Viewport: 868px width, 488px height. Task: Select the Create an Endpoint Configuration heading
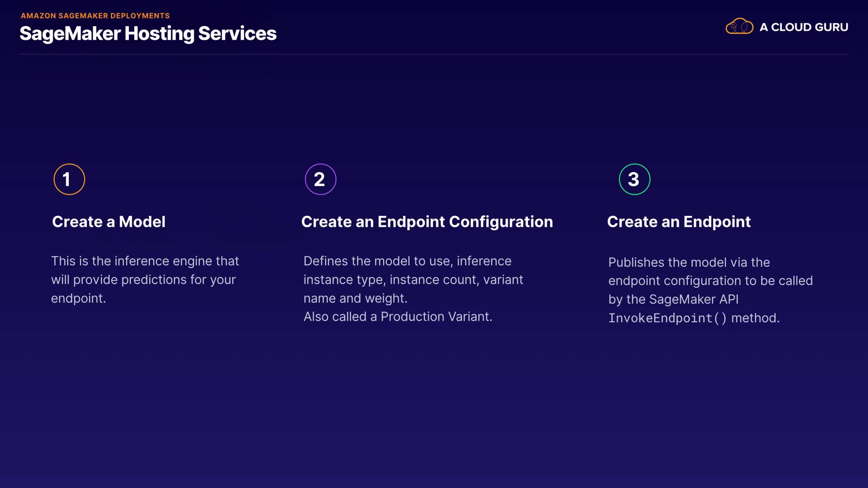427,222
